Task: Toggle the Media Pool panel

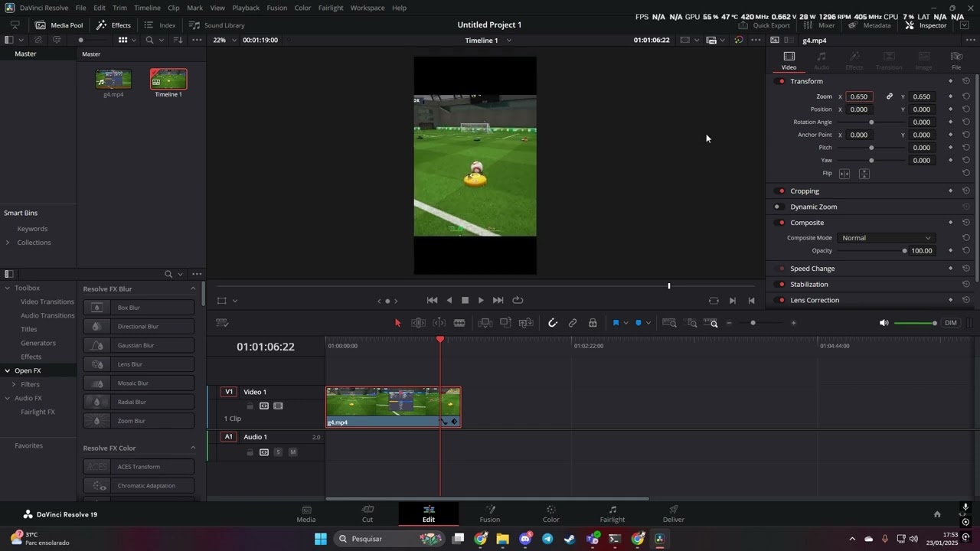Action: pos(59,25)
